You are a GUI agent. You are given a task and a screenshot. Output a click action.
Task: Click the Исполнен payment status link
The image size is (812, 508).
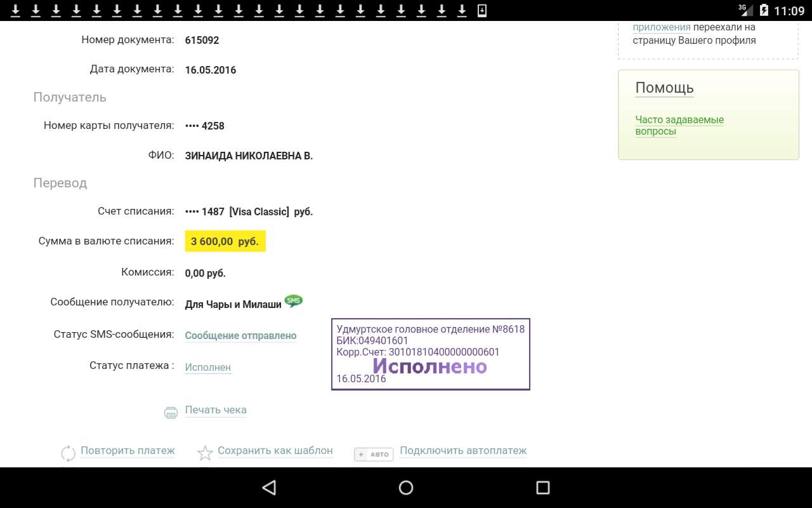click(207, 368)
